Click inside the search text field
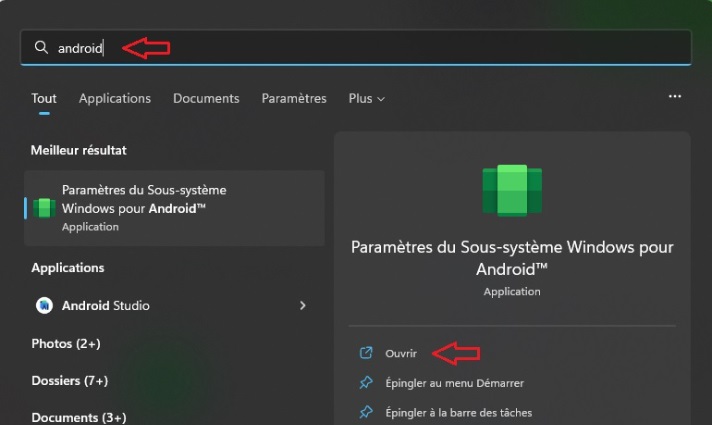This screenshot has height=425, width=712. tap(356, 48)
